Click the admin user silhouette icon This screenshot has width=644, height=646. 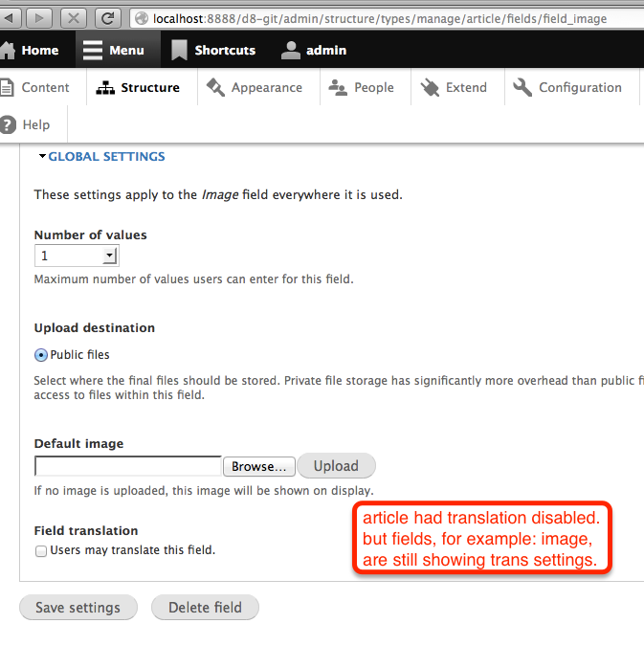pyautogui.click(x=291, y=51)
